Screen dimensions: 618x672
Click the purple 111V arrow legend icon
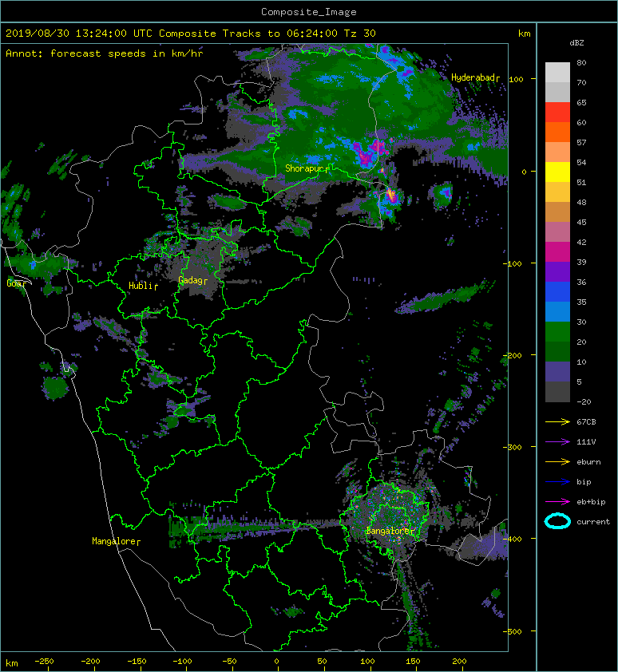point(557,442)
